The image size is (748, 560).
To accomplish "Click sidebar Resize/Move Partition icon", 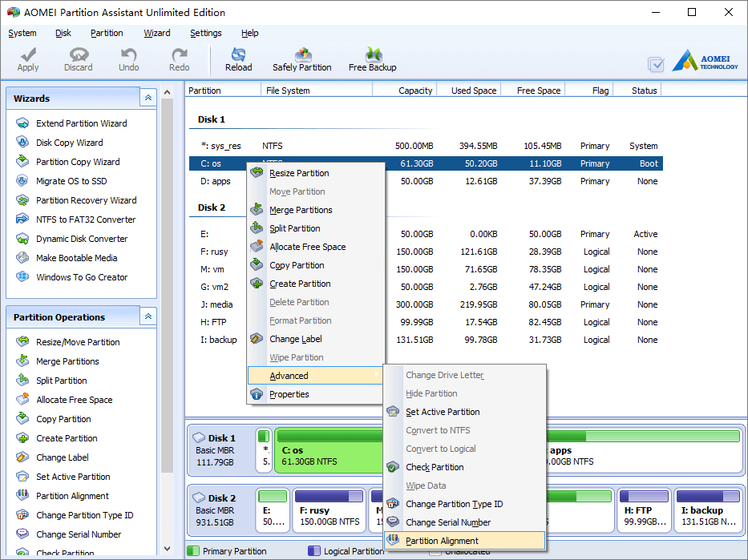I will tap(22, 342).
